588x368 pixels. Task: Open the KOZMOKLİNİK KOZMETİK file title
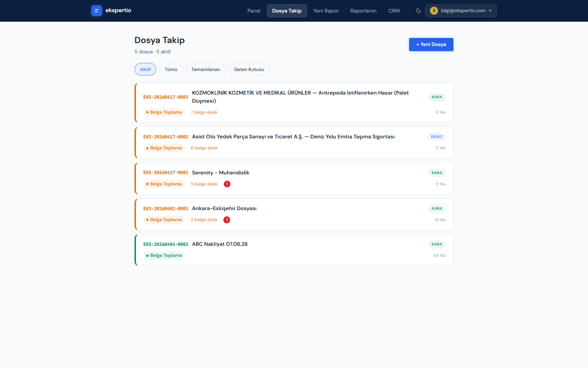point(300,97)
